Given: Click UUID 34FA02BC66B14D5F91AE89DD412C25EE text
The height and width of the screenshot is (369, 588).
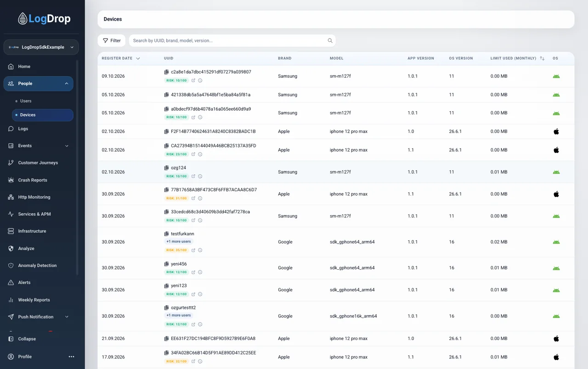Looking at the screenshot, I should click(x=213, y=353).
